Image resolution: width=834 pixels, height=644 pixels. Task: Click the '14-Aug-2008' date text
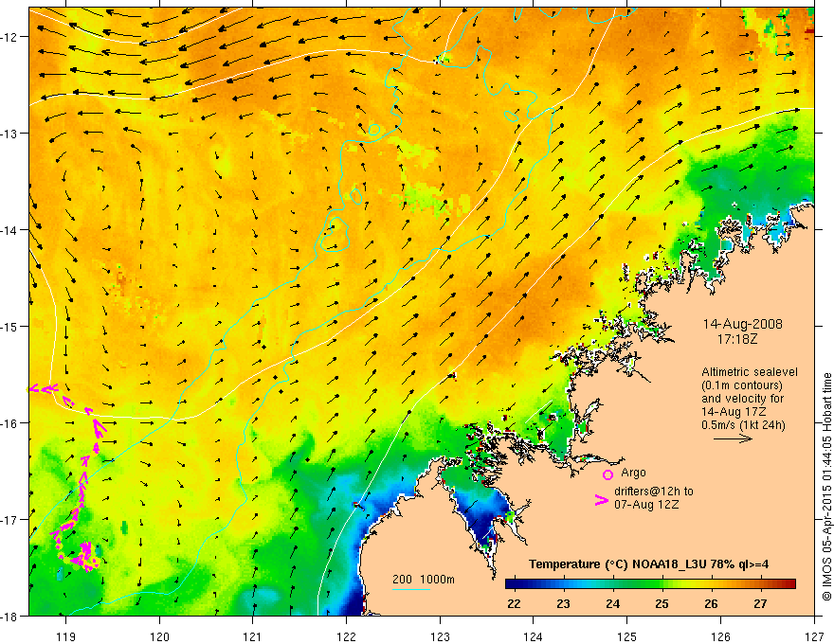pos(742,324)
